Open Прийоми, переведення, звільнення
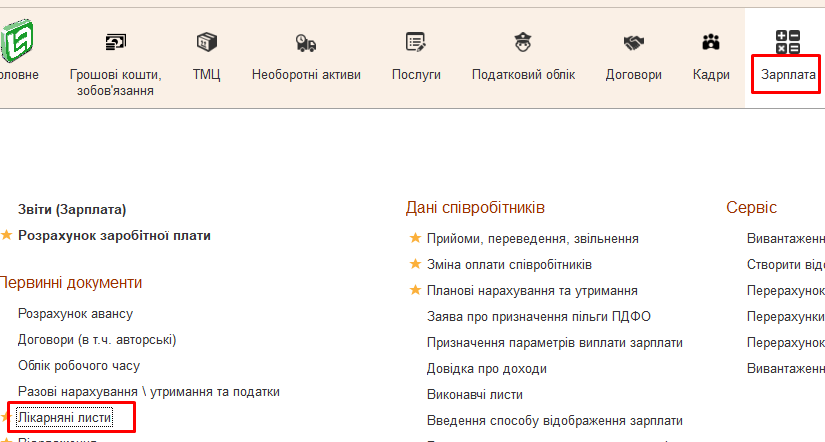 pyautogui.click(x=532, y=238)
